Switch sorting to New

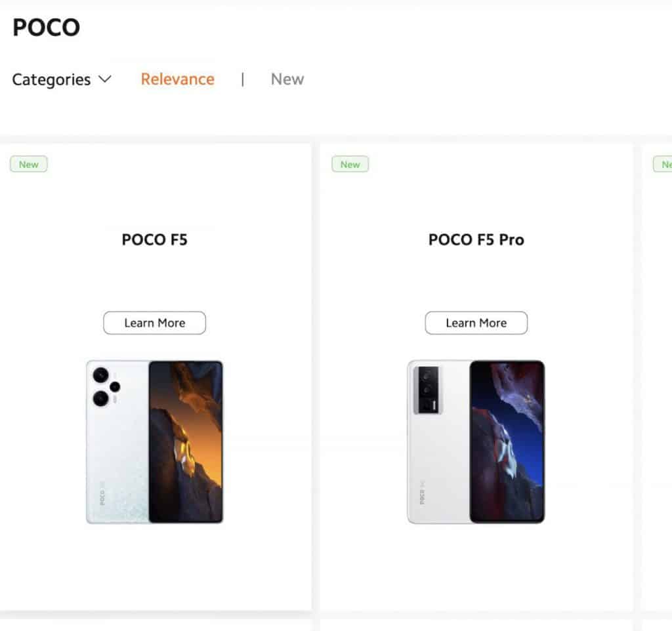tap(287, 79)
